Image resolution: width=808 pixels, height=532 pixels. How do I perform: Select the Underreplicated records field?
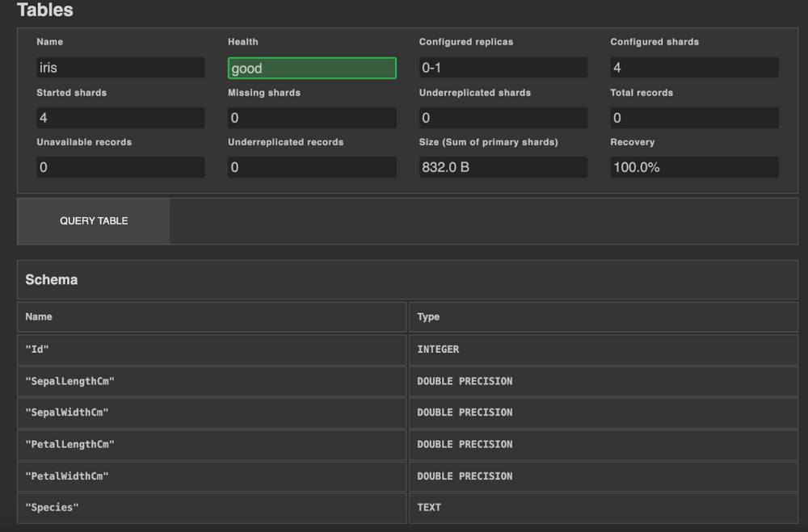point(311,167)
